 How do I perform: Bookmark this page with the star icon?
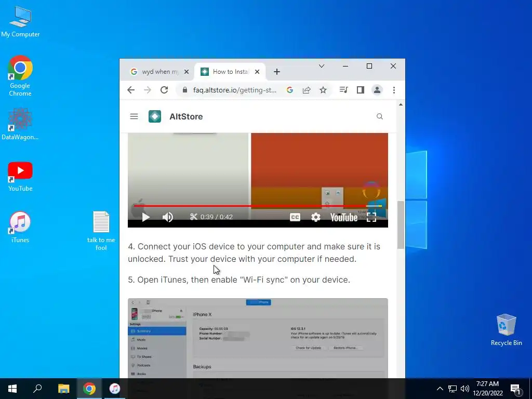323,90
